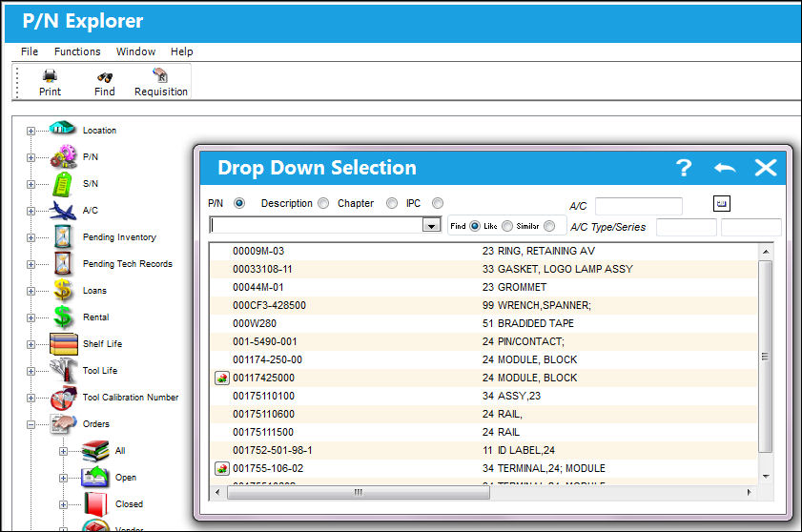Expand the Location tree node
The image size is (802, 532).
[x=31, y=131]
